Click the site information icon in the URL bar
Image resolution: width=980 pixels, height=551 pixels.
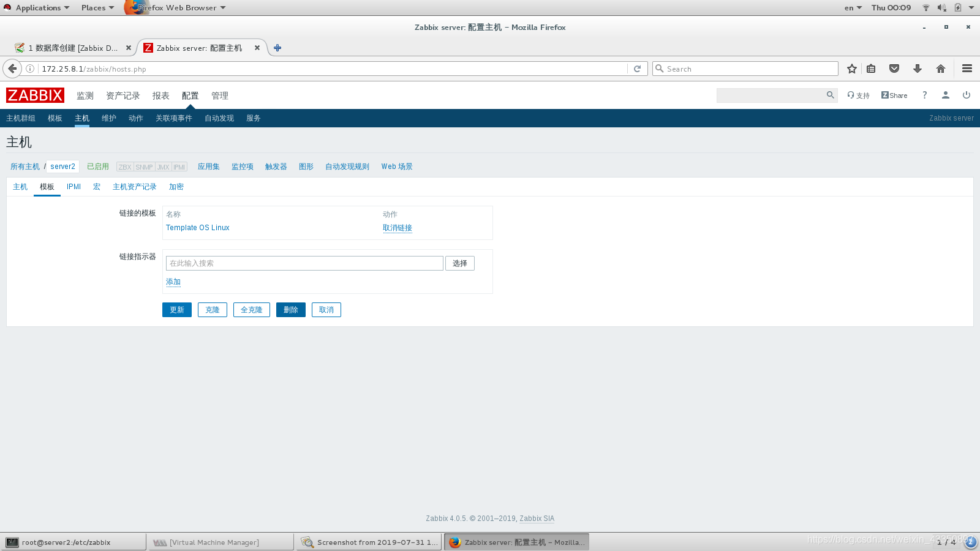(29, 69)
